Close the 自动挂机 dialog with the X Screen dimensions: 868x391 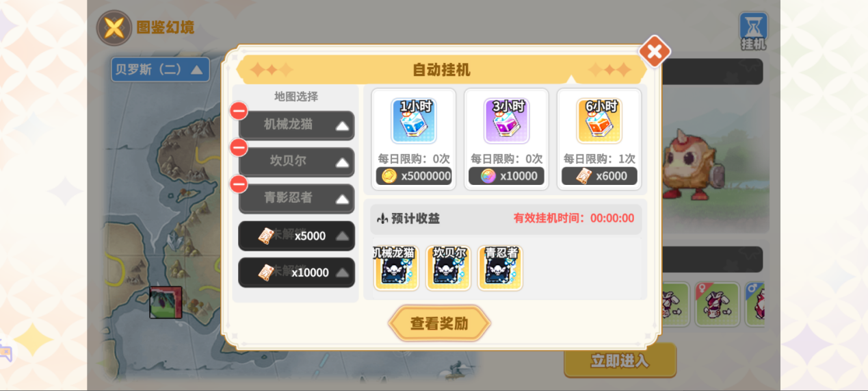tap(655, 51)
